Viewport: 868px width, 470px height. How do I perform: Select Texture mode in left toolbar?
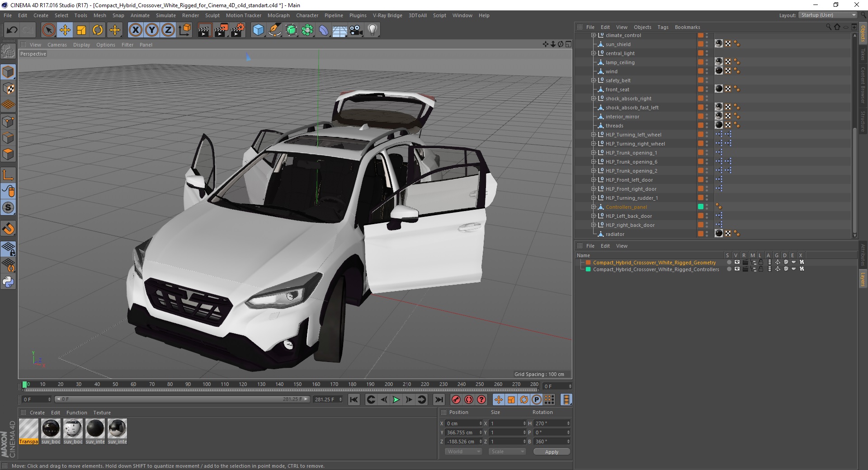(8, 89)
